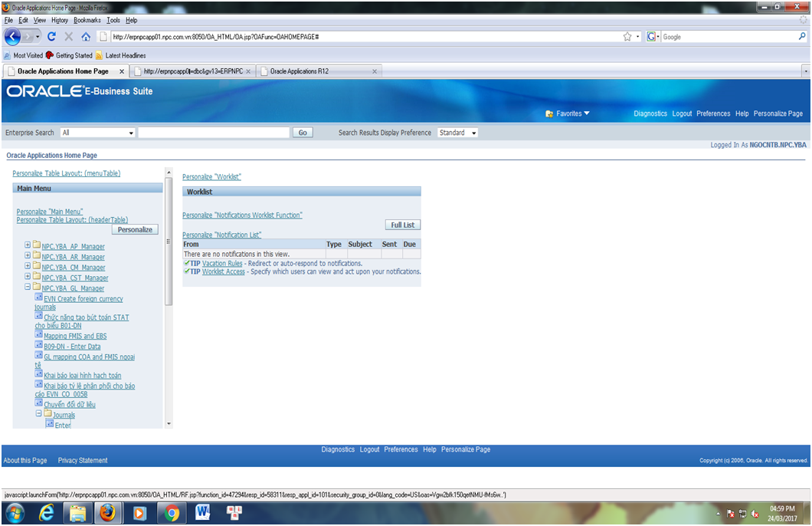The height and width of the screenshot is (526, 812).
Task: Click the Personalize button in Main Menu
Action: pyautogui.click(x=135, y=229)
